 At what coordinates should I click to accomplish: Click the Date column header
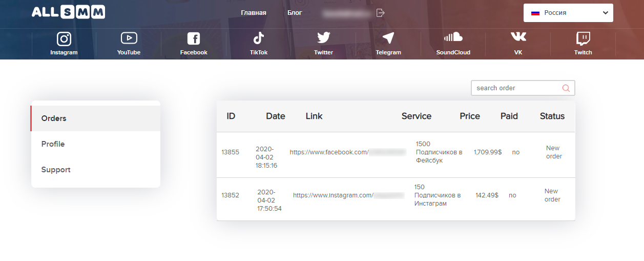[x=276, y=116]
